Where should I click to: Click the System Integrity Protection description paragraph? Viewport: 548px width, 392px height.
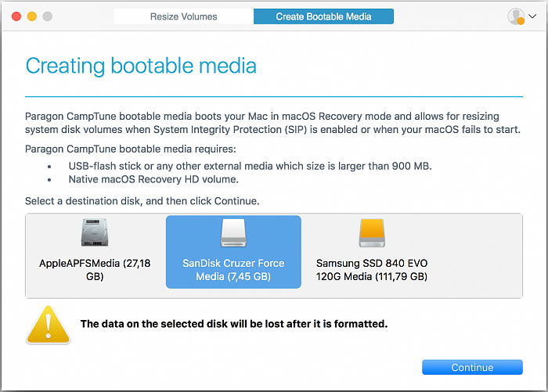click(273, 123)
